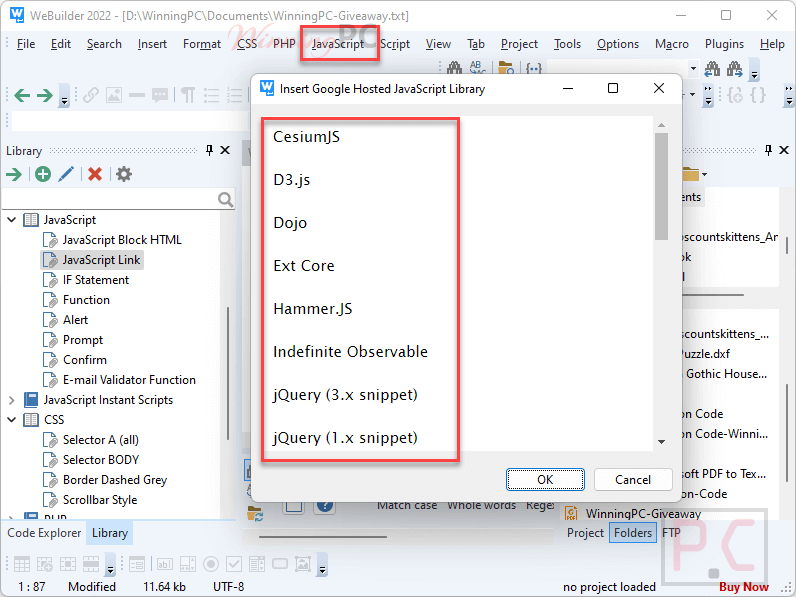This screenshot has width=796, height=597.
Task: Open the overflow dropdown after Find Next icon
Action: pyautogui.click(x=754, y=70)
